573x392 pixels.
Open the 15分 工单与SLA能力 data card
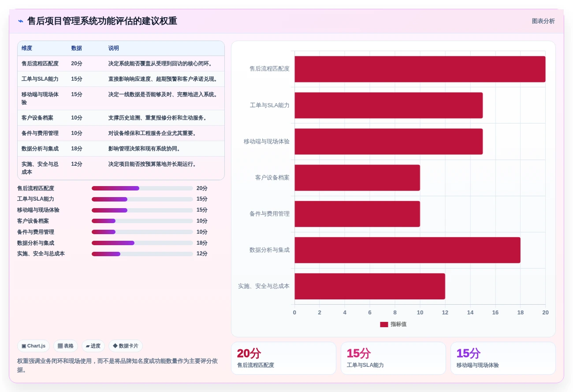[x=393, y=358]
